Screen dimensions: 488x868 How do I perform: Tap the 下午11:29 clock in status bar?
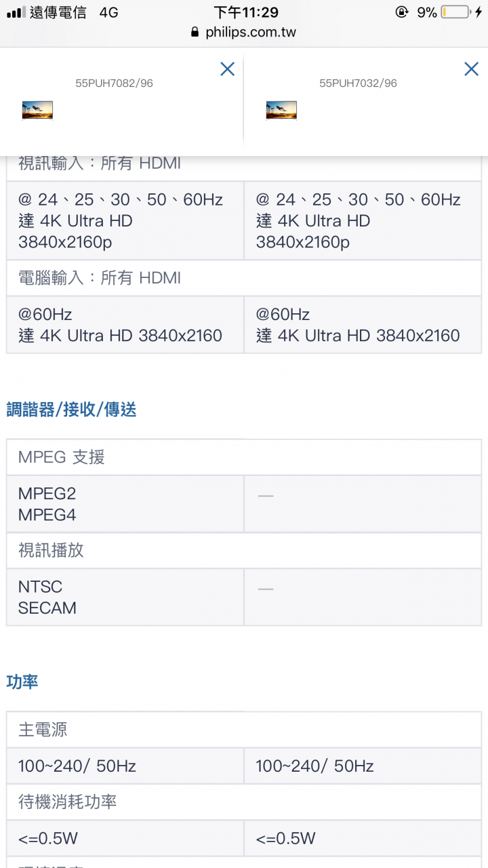(246, 12)
